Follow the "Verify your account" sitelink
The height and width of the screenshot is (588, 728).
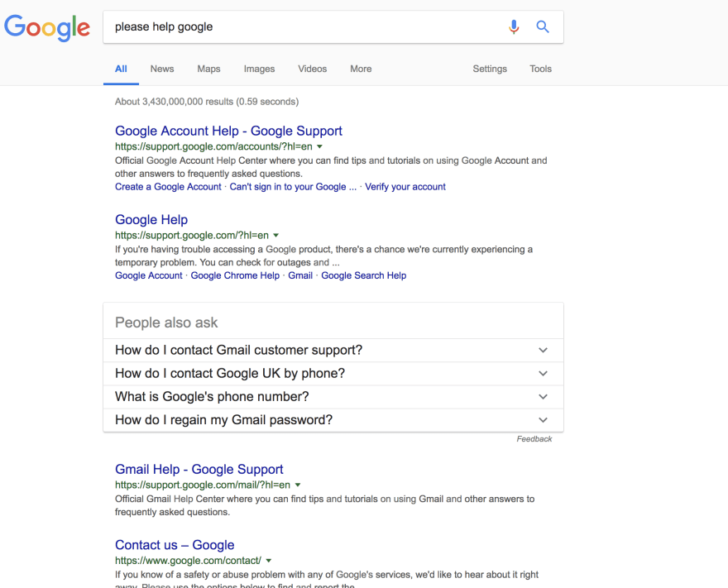pyautogui.click(x=405, y=187)
